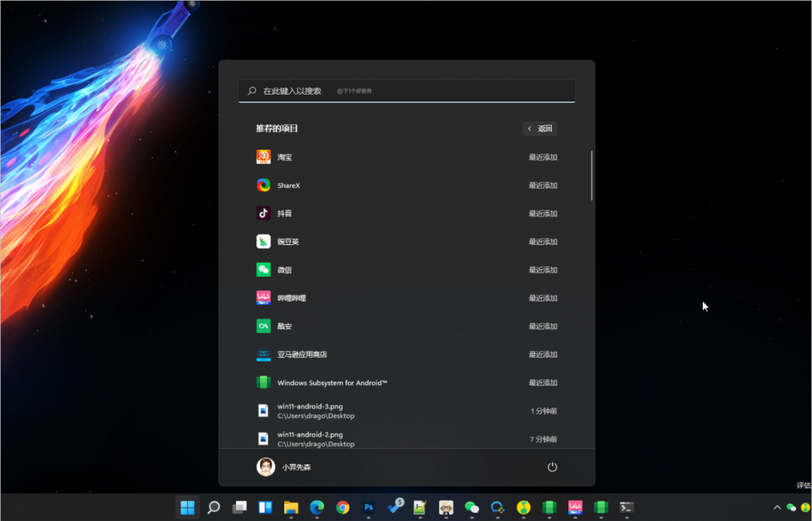Open the 小羿先森 user account menu

284,467
